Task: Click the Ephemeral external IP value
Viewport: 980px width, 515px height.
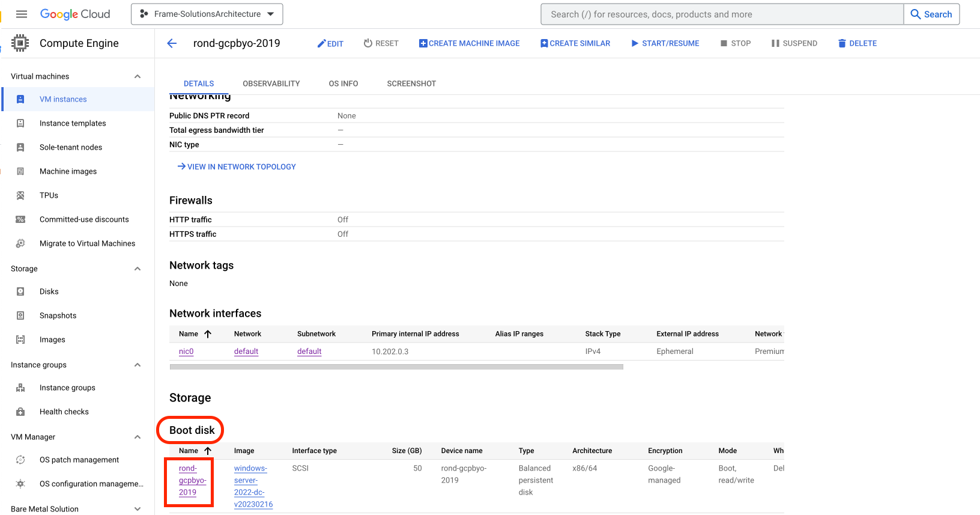Action: (x=675, y=352)
